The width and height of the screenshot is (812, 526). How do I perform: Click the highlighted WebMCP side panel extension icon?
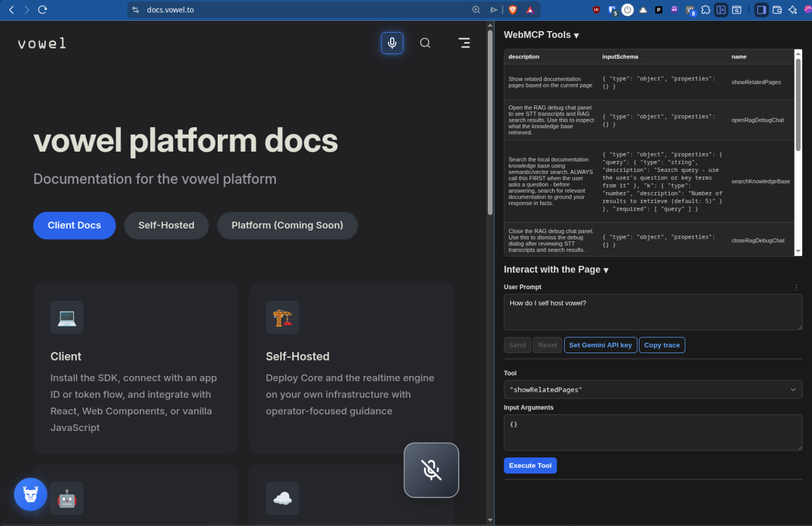[721, 10]
